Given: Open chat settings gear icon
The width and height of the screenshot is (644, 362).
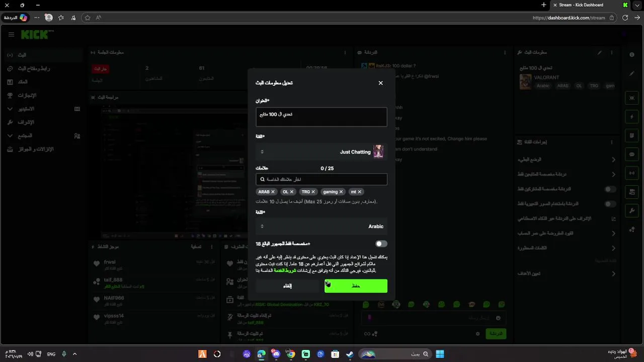Looking at the screenshot, I should tap(477, 333).
